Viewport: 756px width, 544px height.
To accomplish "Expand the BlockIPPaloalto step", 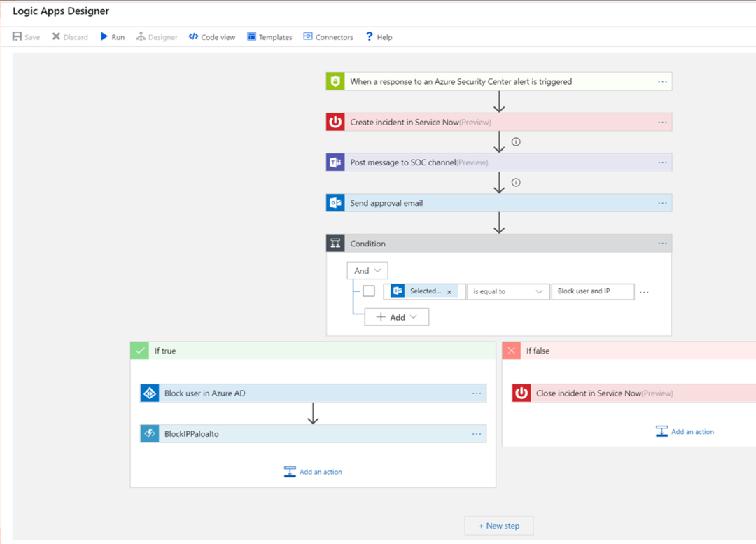I will [314, 433].
